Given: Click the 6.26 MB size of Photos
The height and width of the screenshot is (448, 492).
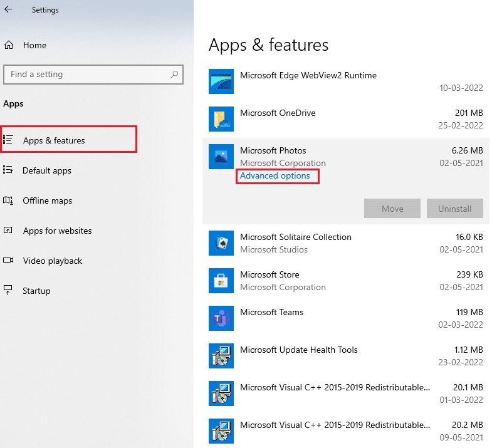Looking at the screenshot, I should pos(467,150).
